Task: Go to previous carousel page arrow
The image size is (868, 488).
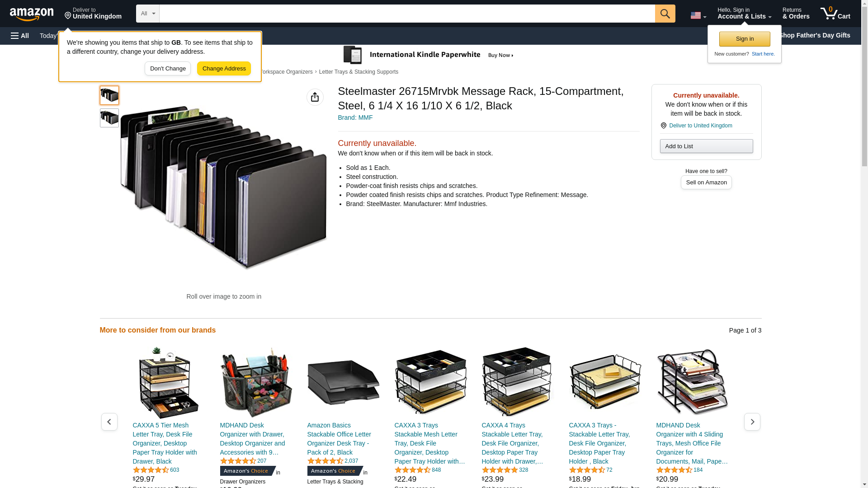Action: click(x=109, y=422)
